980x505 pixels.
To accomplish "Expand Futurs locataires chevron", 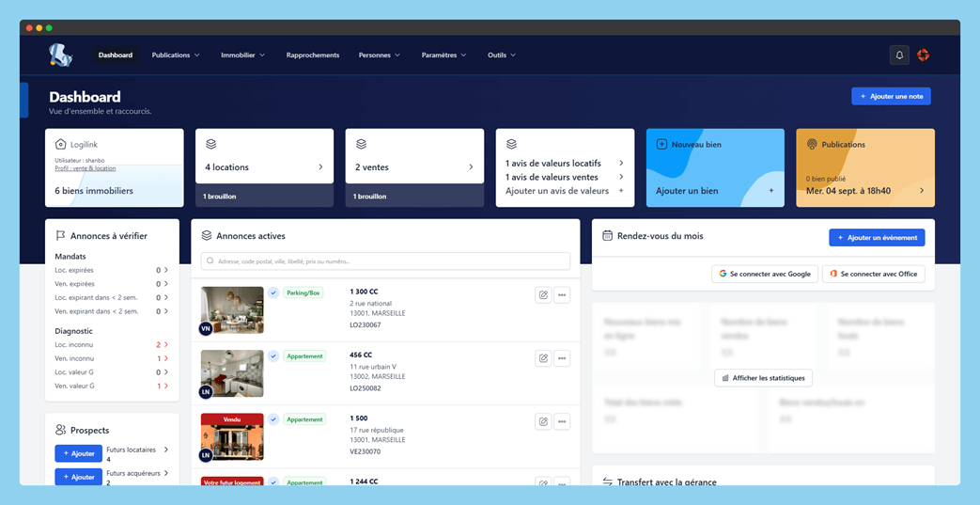I will tap(166, 450).
